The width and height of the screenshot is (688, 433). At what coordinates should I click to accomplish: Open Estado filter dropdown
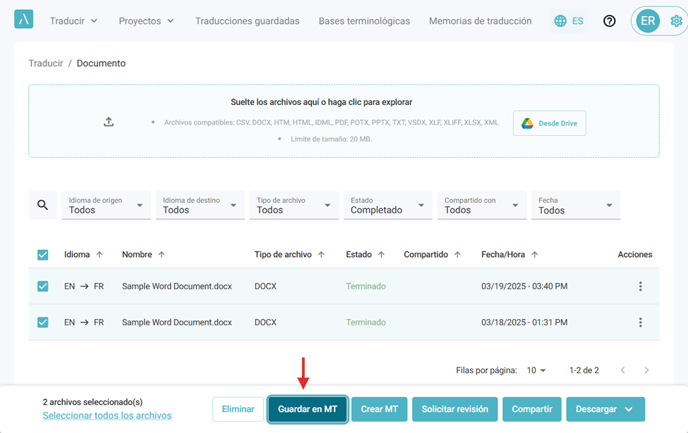[x=388, y=205]
